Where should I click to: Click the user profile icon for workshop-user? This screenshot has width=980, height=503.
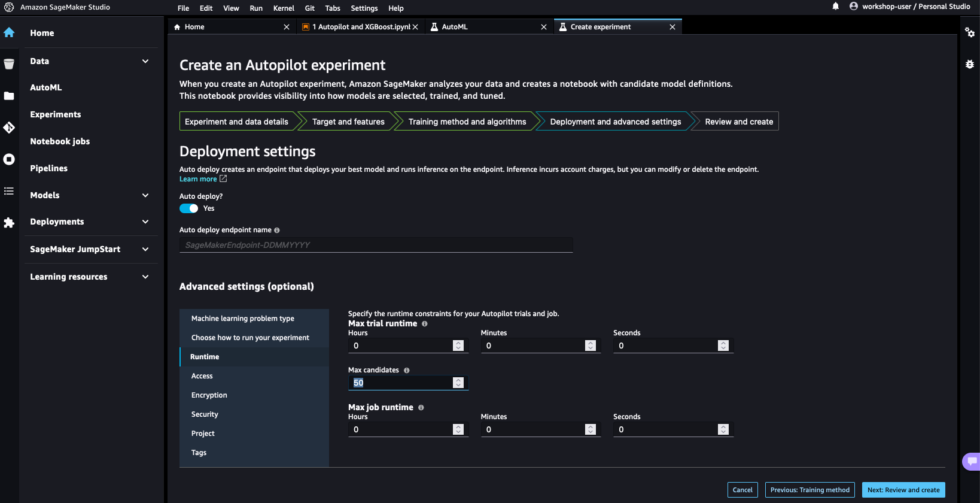click(x=854, y=7)
